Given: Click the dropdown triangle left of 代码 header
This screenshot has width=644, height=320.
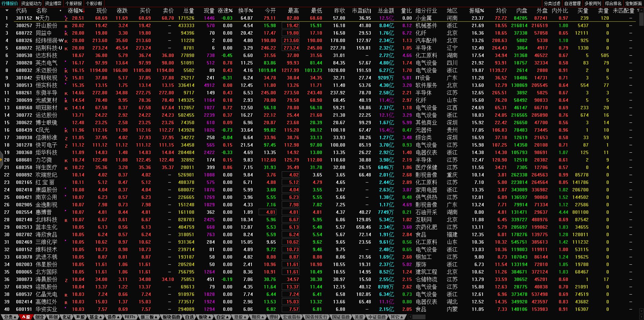Looking at the screenshot, I should click(6, 11).
